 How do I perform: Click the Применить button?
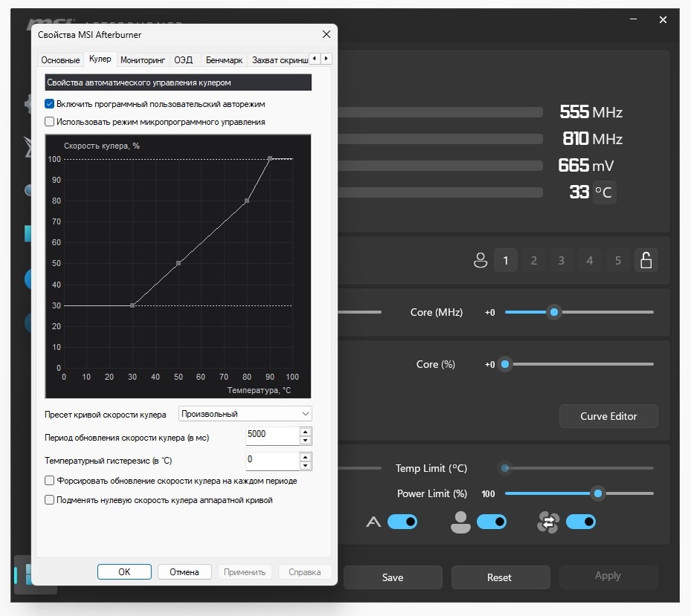click(244, 572)
